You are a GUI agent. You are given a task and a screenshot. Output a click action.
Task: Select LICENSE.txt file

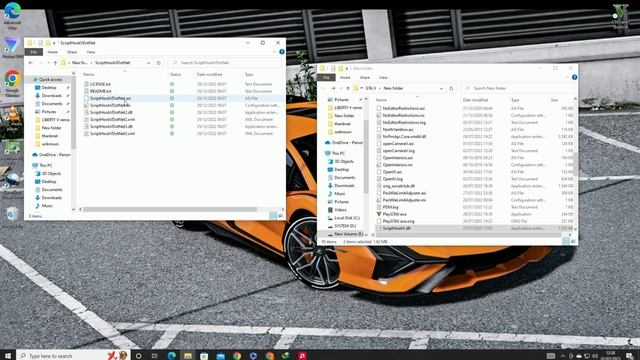point(100,84)
